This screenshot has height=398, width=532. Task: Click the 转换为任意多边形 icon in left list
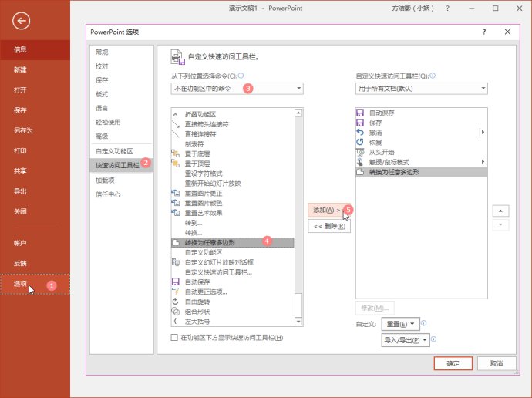tap(176, 242)
